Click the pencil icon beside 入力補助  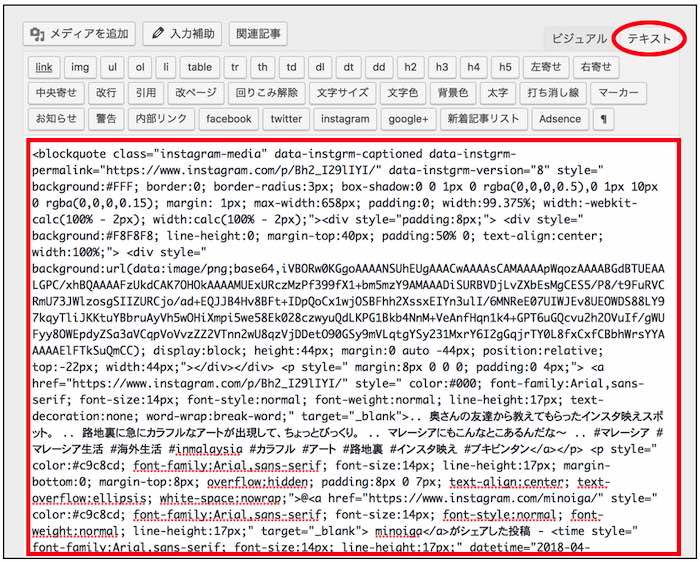[x=158, y=33]
